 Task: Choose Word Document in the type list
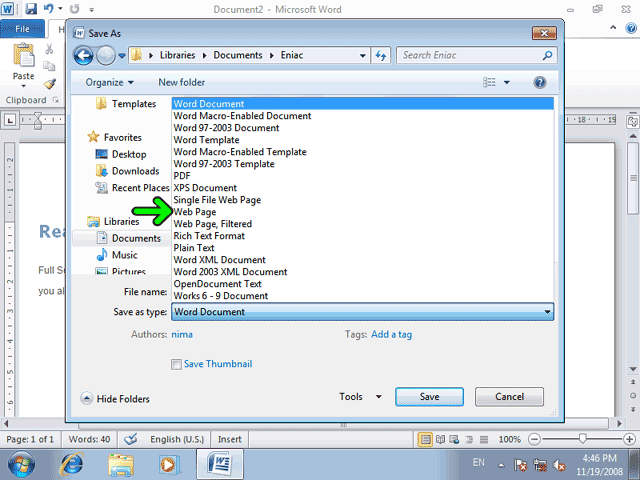[x=362, y=104]
